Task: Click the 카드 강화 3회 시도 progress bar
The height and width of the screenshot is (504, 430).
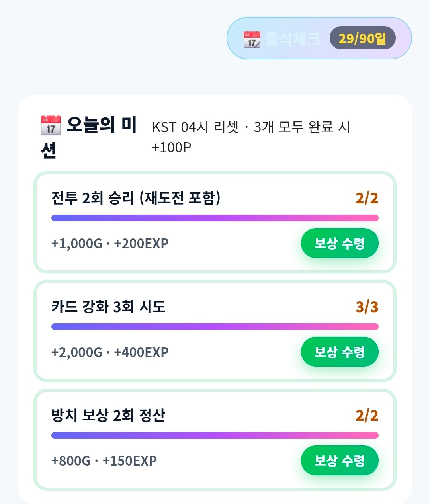Action: tap(215, 326)
